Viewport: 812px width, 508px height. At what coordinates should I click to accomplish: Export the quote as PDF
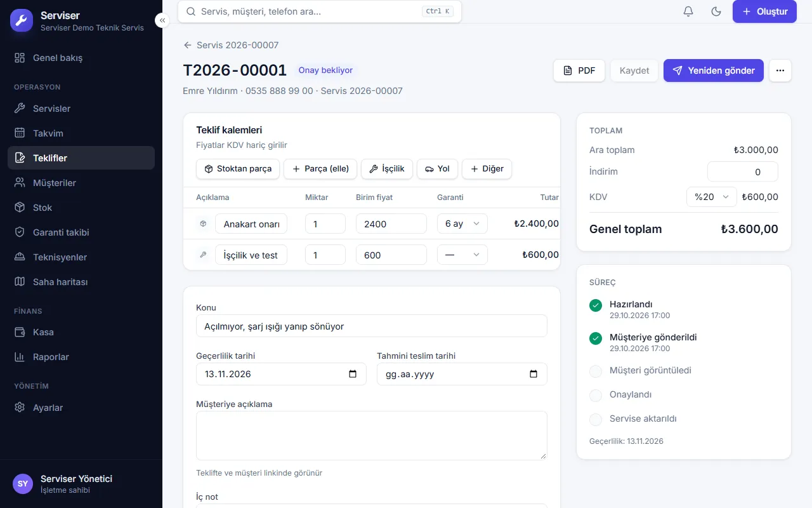coord(579,70)
